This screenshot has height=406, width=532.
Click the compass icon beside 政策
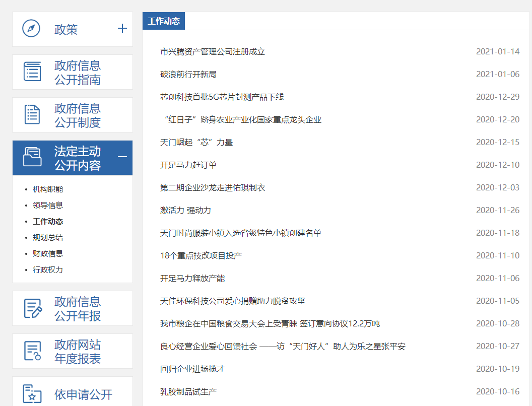[31, 28]
